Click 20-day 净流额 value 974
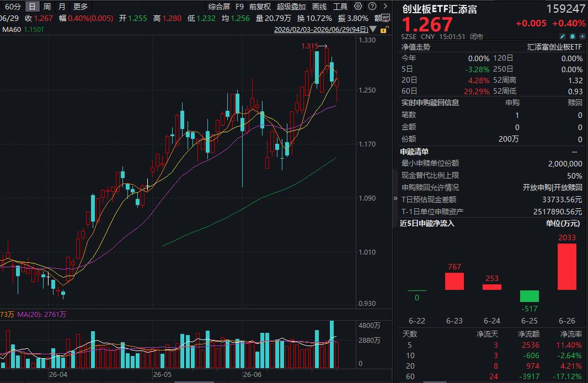Screen dimensions: 588x383 532,366
